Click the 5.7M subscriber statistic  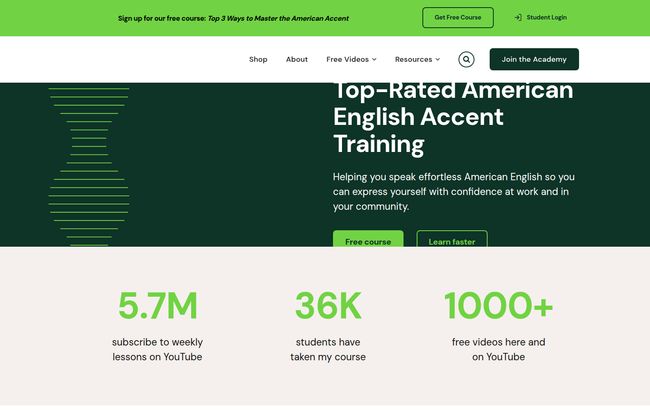[x=157, y=305]
